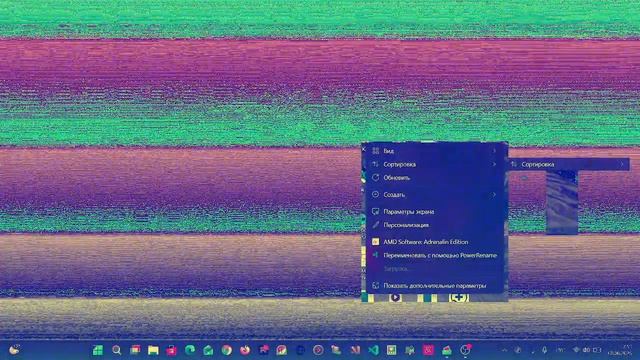The width and height of the screenshot is (640, 360).
Task: Show hidden tray icons chevron
Action: [x=505, y=350]
